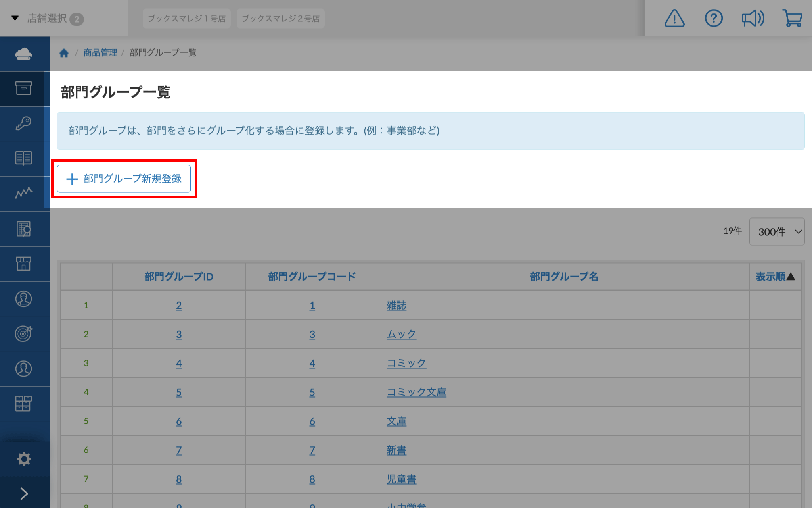
Task: Open 雑誌 group name link
Action: pyautogui.click(x=396, y=306)
